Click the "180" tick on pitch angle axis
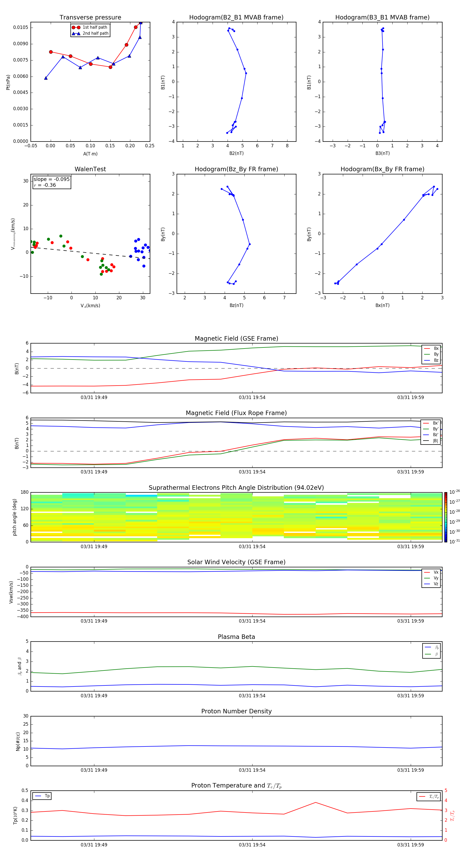The height and width of the screenshot is (868, 473). [x=25, y=492]
